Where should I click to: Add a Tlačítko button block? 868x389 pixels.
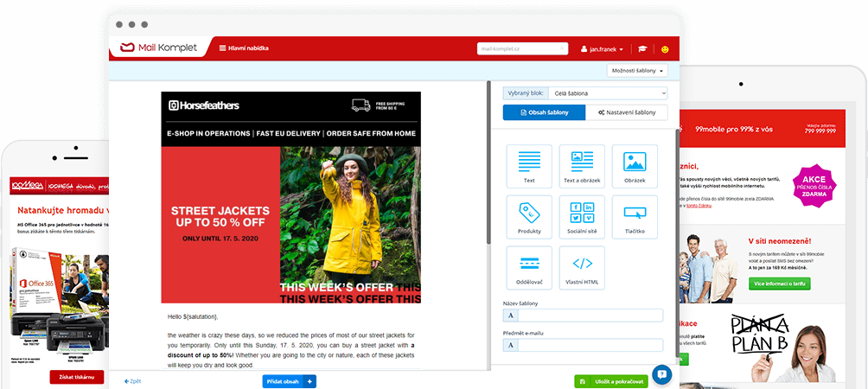coord(635,217)
